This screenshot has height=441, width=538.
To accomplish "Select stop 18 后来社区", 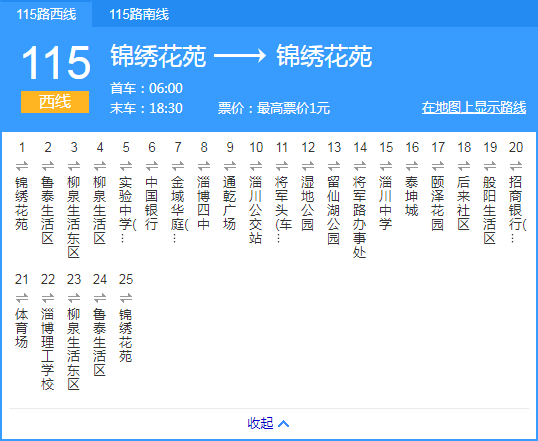I will pos(464,203).
